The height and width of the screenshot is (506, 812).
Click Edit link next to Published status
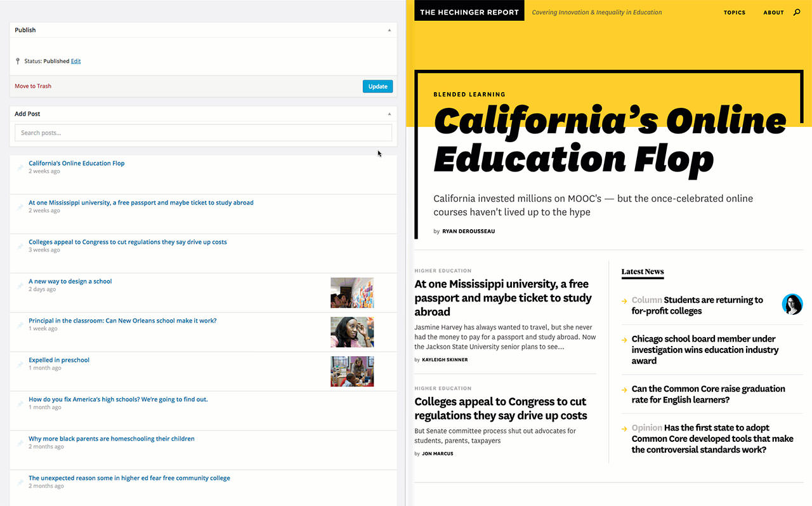pyautogui.click(x=75, y=61)
